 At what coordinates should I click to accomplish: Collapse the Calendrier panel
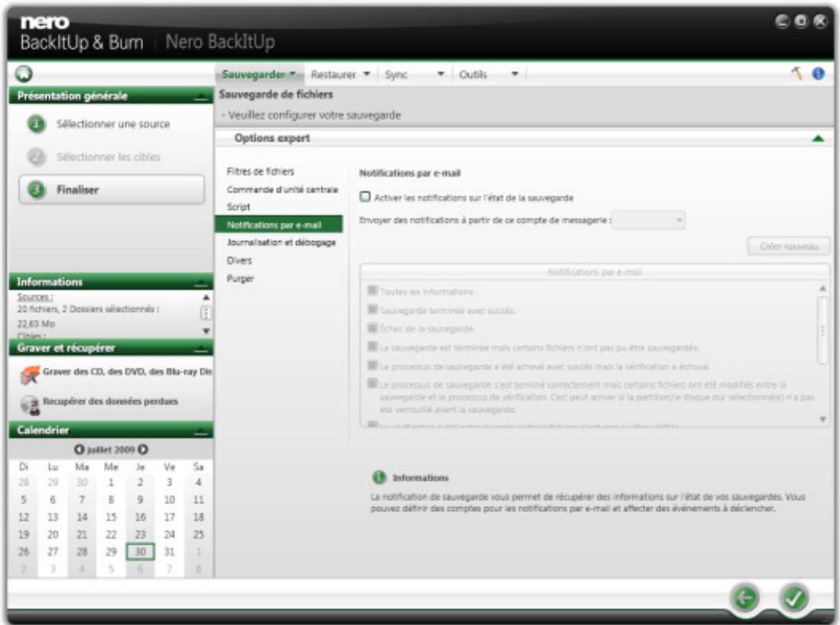(201, 431)
